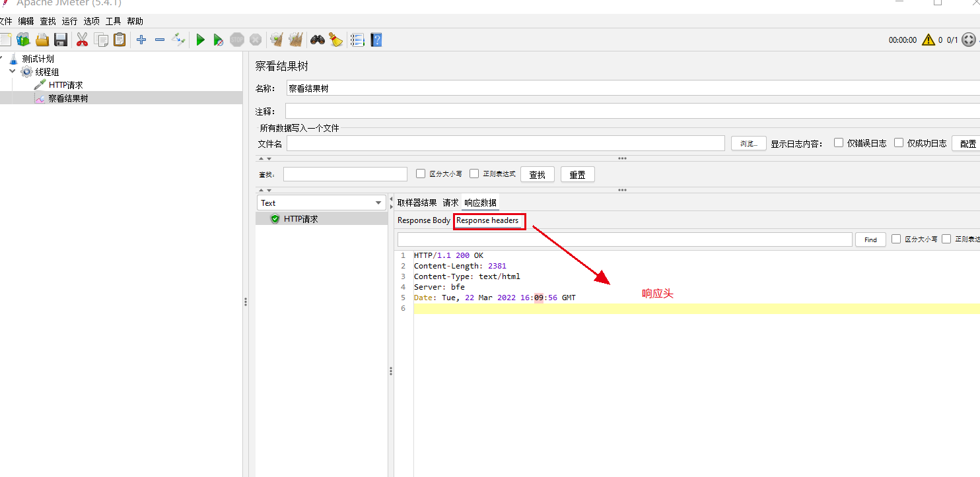
Task: Switch to the Response Body tab
Action: pyautogui.click(x=424, y=220)
